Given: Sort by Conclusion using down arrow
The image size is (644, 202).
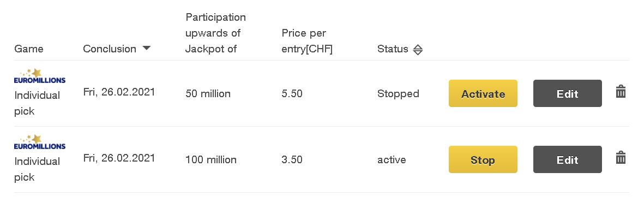Looking at the screenshot, I should coord(146,49).
